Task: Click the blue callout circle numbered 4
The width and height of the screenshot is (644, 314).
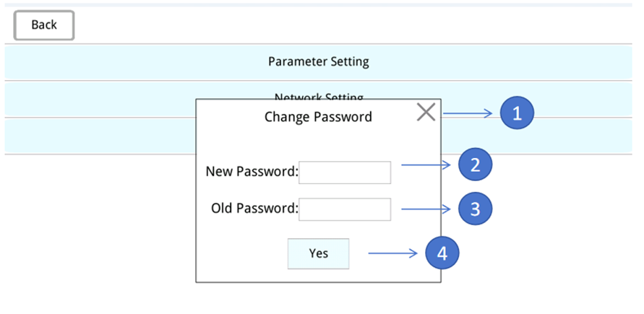Action: click(x=441, y=253)
